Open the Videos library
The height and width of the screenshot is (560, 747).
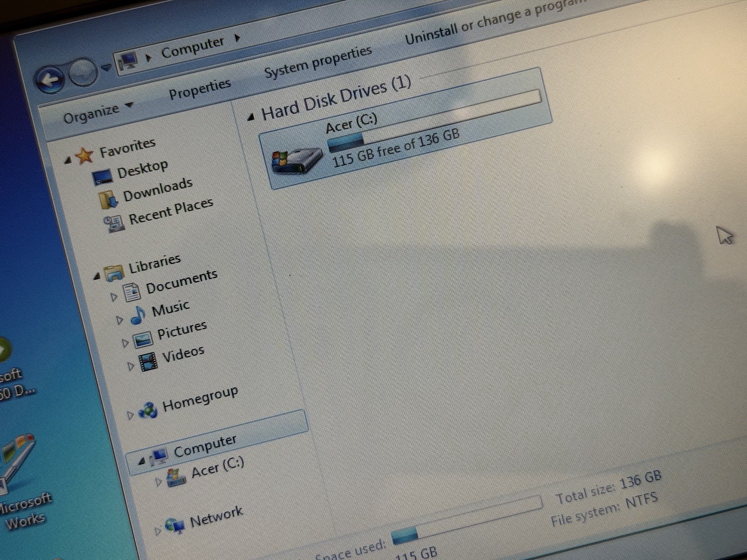point(183,354)
